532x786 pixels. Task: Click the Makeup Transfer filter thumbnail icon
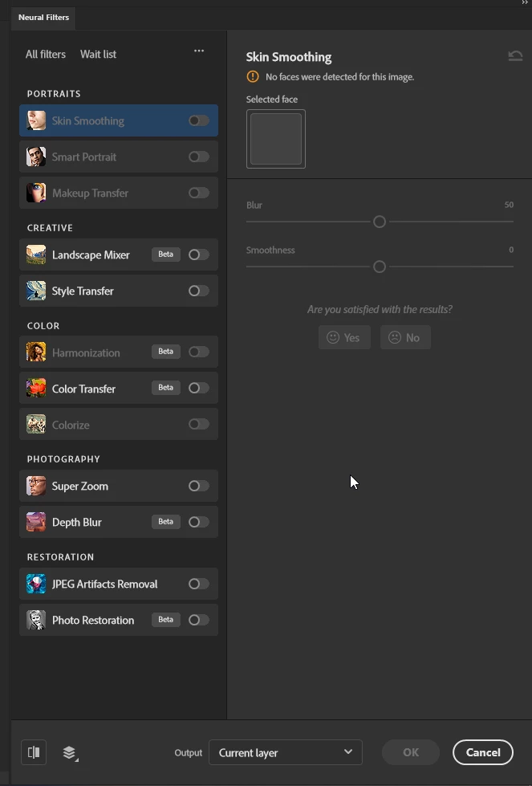36,193
